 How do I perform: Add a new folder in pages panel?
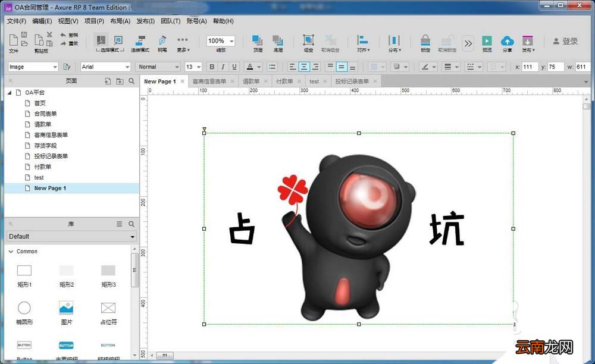click(120, 81)
